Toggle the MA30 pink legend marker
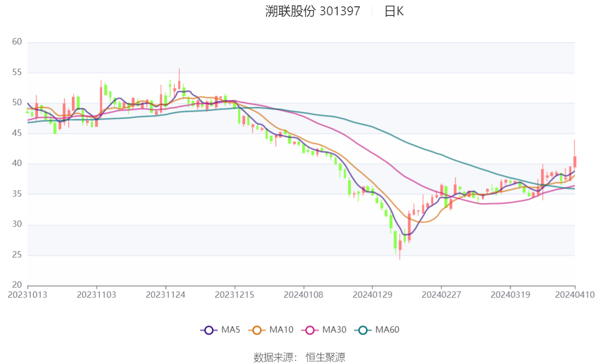The width and height of the screenshot is (599, 364). click(310, 330)
